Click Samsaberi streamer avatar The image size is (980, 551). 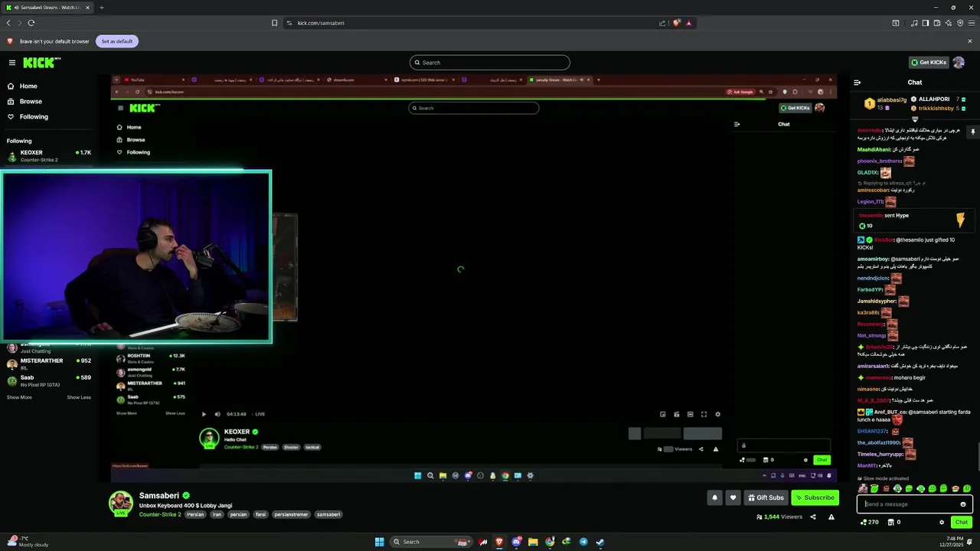tap(121, 503)
